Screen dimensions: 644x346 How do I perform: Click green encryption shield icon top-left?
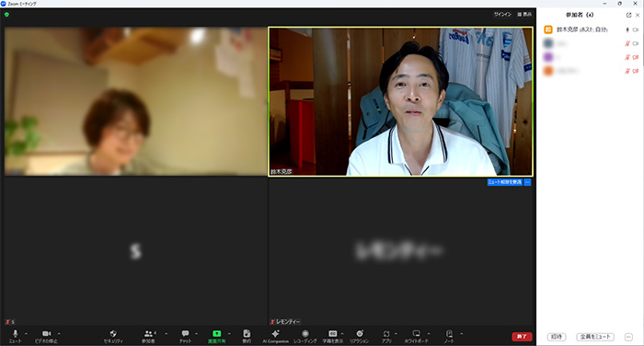click(x=6, y=15)
